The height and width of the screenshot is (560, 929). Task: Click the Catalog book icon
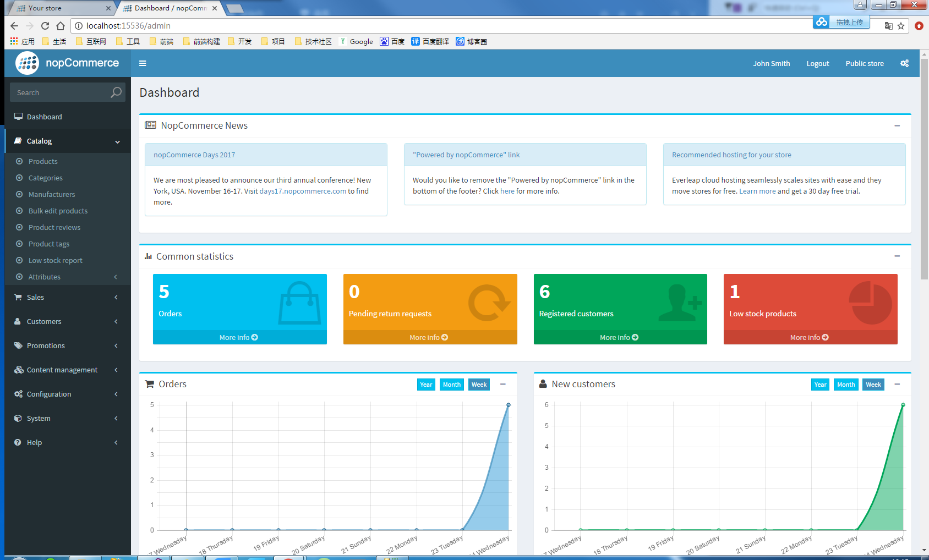click(18, 141)
